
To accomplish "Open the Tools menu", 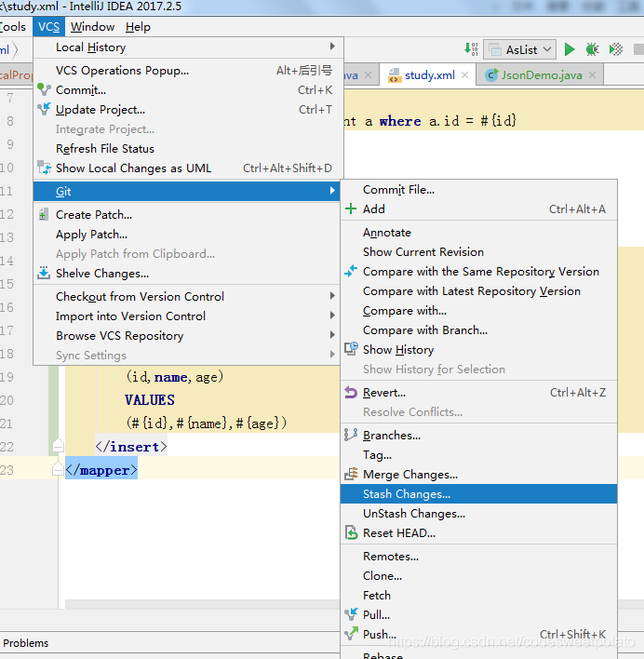I will (13, 27).
